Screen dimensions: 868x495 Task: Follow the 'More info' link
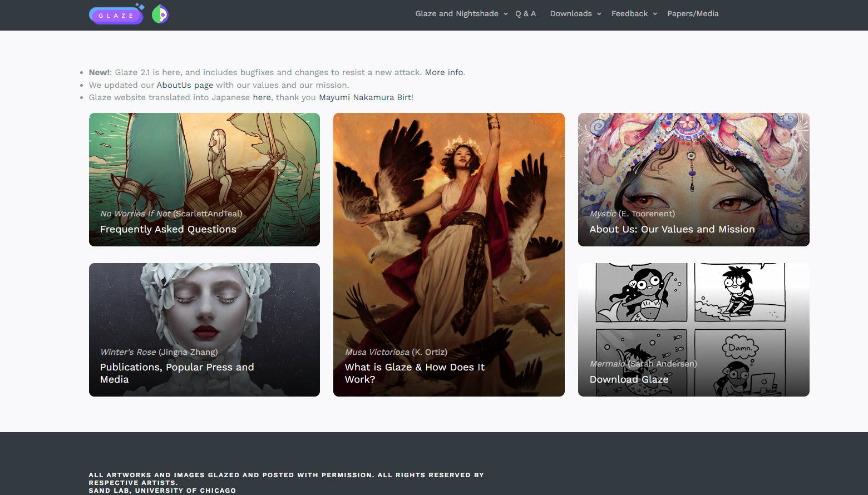pyautogui.click(x=444, y=72)
